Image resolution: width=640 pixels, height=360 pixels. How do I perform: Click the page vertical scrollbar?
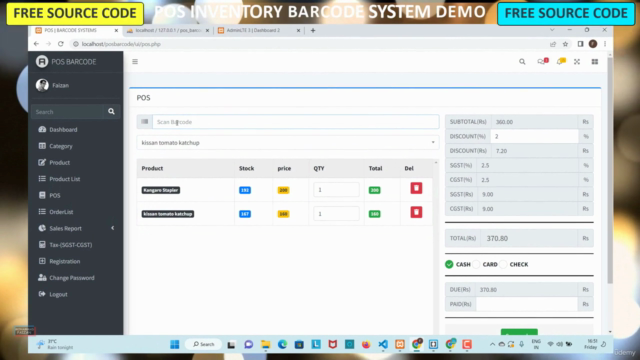[610, 171]
